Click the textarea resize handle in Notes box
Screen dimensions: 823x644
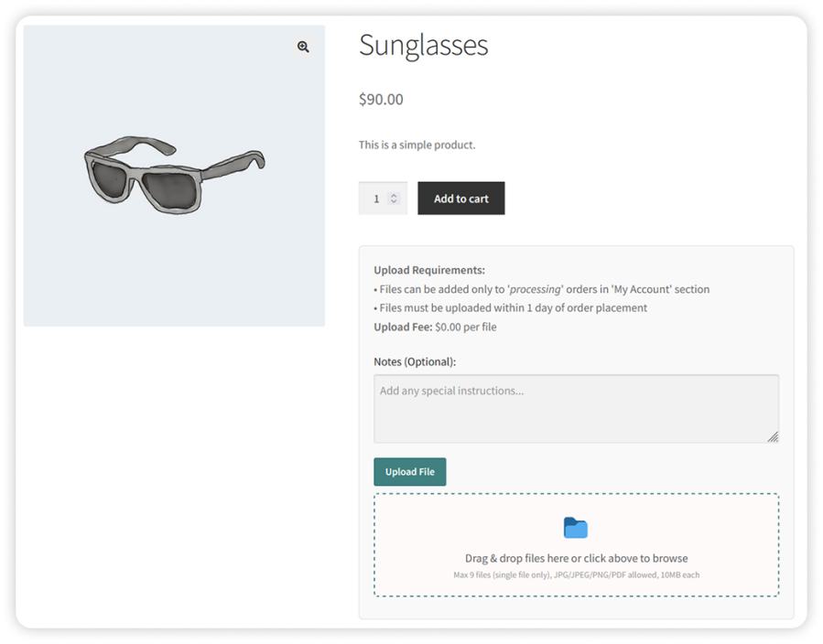[x=773, y=437]
